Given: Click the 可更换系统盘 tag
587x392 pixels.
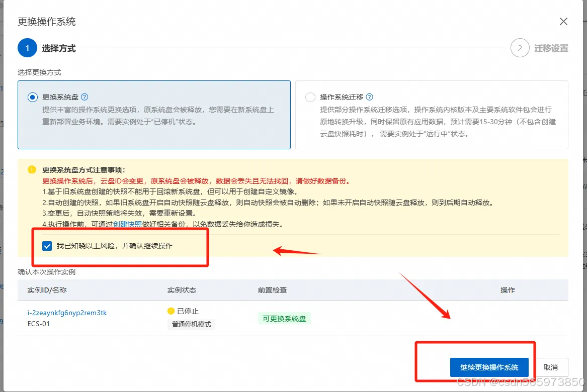Looking at the screenshot, I should click(284, 318).
